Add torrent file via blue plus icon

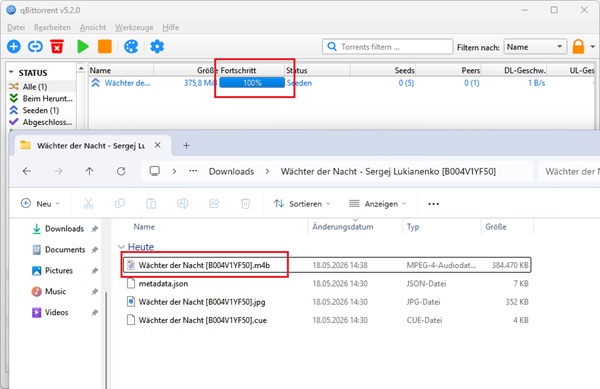coord(14,47)
